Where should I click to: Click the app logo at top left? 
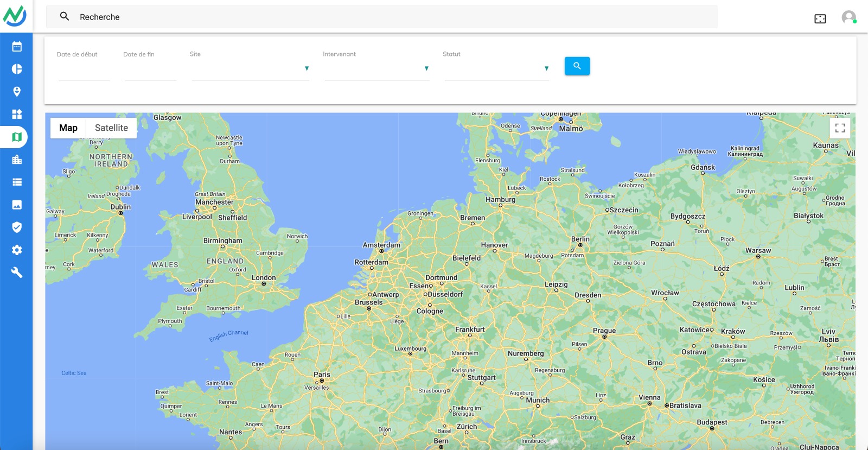[15, 16]
